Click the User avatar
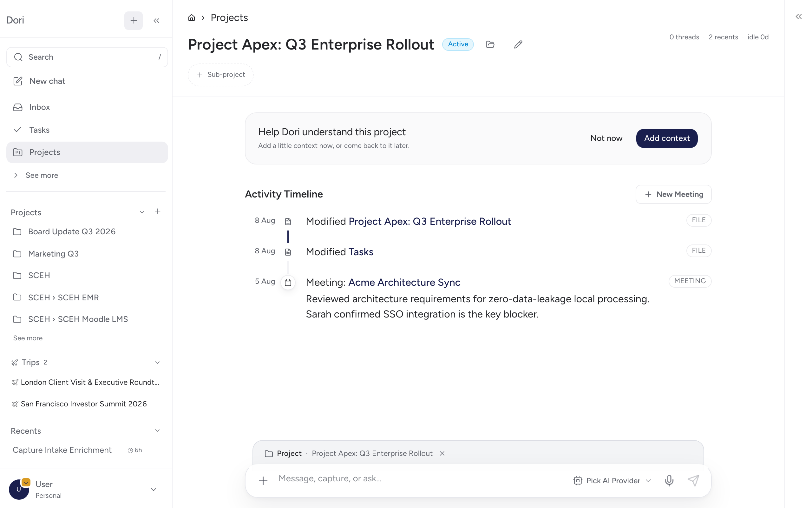 coord(19,490)
